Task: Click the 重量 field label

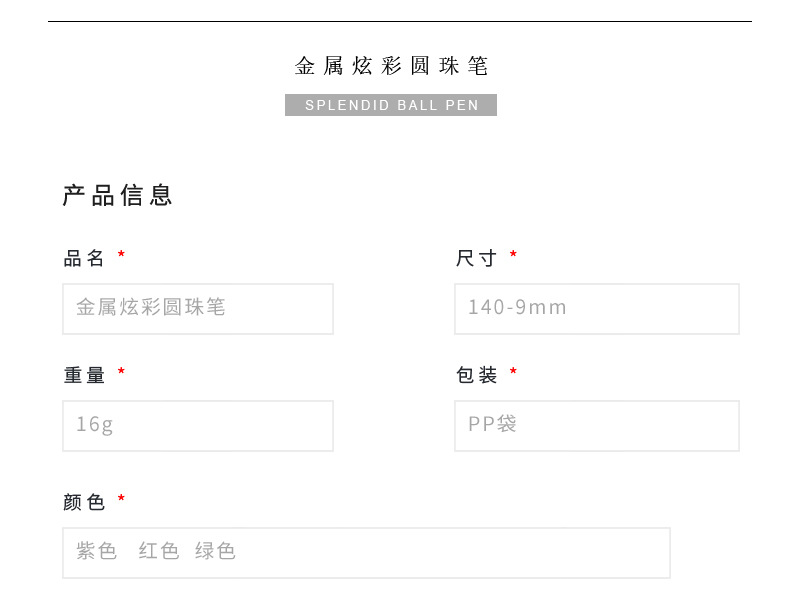Action: pos(84,375)
